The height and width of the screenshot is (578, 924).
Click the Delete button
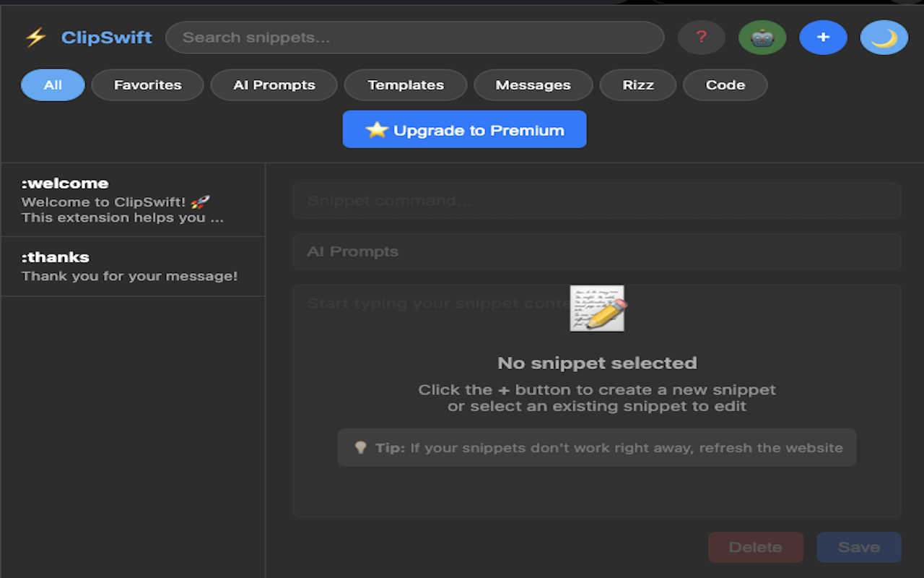coord(755,547)
